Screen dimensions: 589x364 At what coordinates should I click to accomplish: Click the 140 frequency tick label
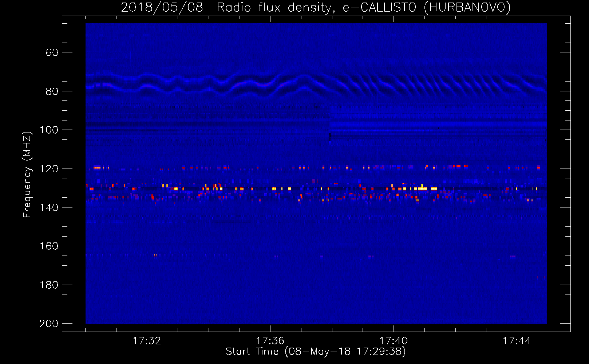coord(49,207)
